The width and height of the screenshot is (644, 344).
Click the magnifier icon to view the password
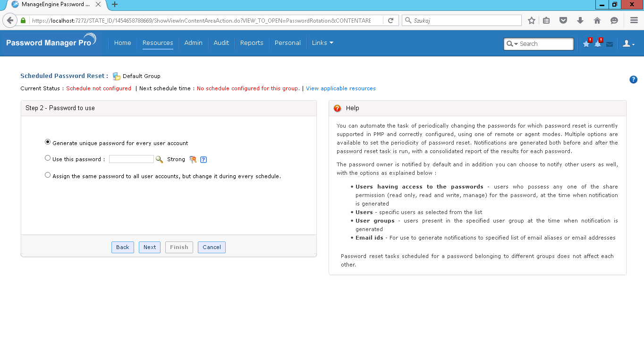[x=160, y=160]
